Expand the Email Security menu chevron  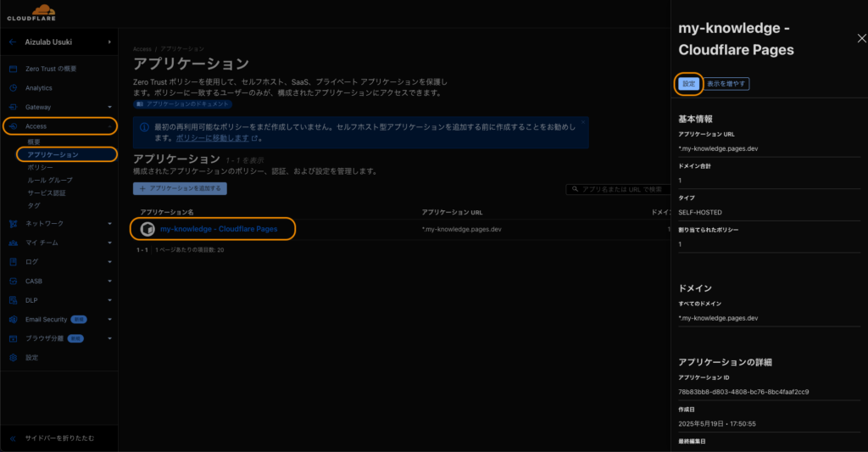(x=109, y=320)
